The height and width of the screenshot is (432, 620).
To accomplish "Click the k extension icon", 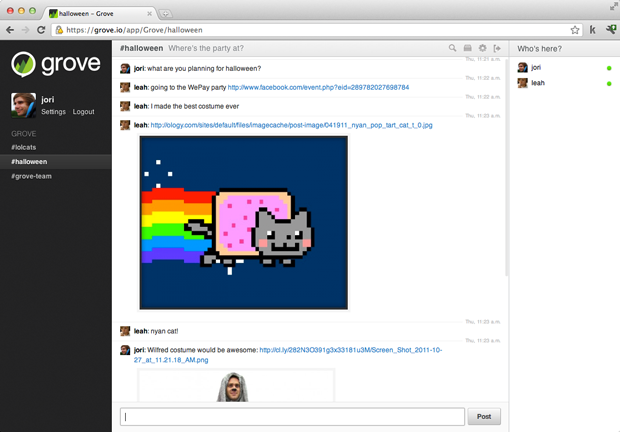I will (592, 30).
